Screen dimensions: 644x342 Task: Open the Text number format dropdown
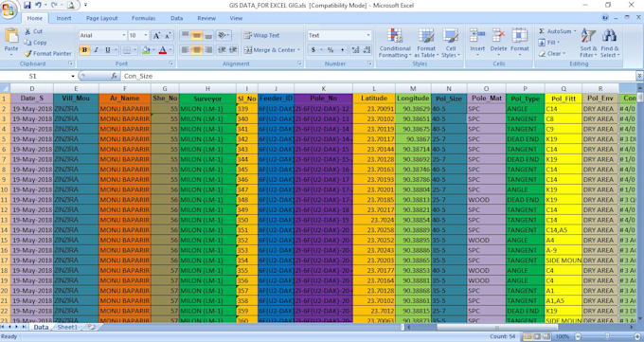click(x=368, y=35)
